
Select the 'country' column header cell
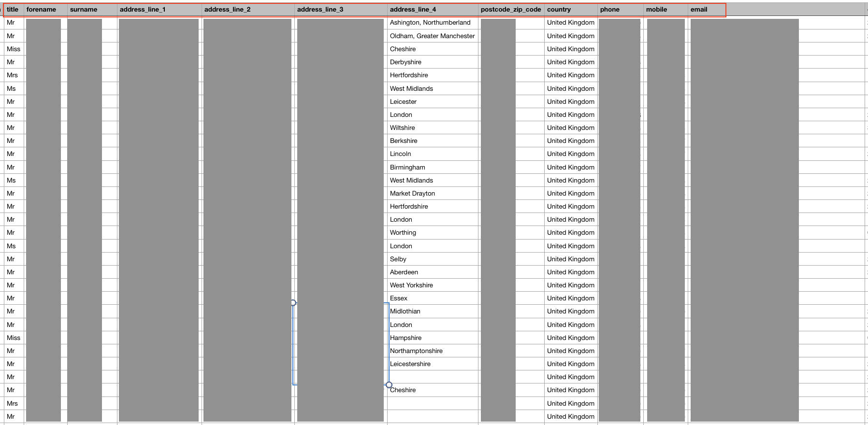coord(571,10)
